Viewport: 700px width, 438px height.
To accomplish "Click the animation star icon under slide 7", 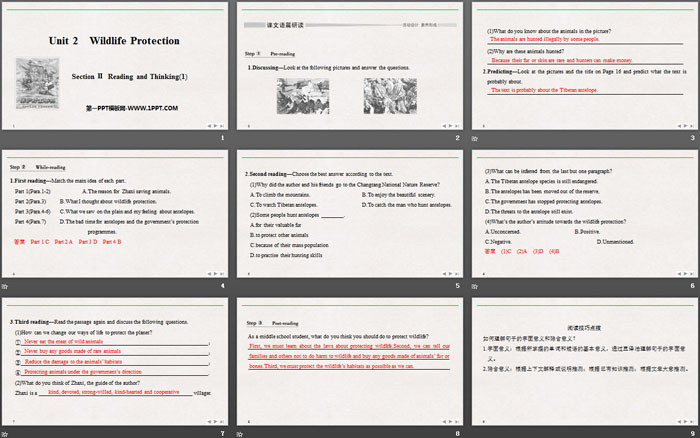I will point(4,434).
